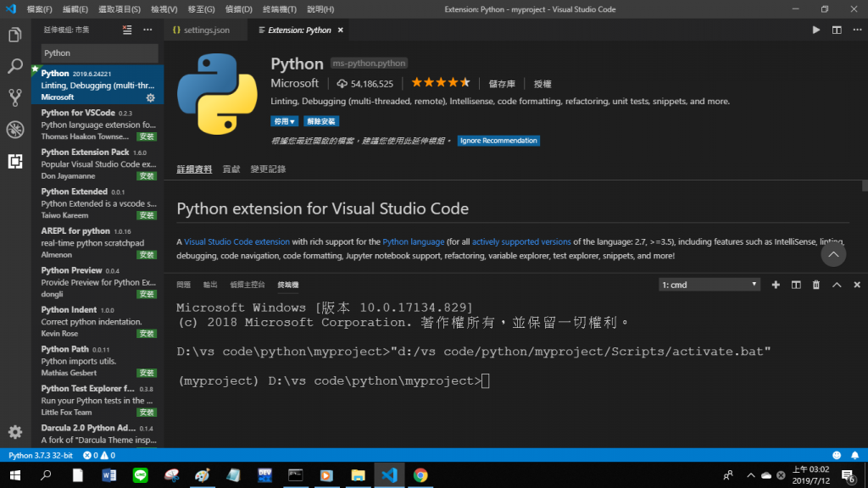Click Ignore Recommendation button
This screenshot has height=488, width=868.
click(x=498, y=141)
